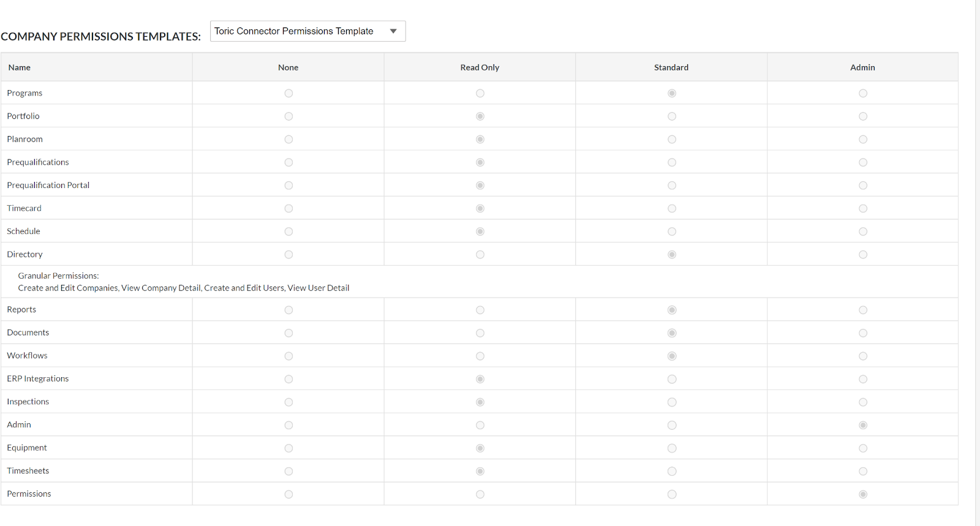Select Admin for Planroom

coord(863,139)
